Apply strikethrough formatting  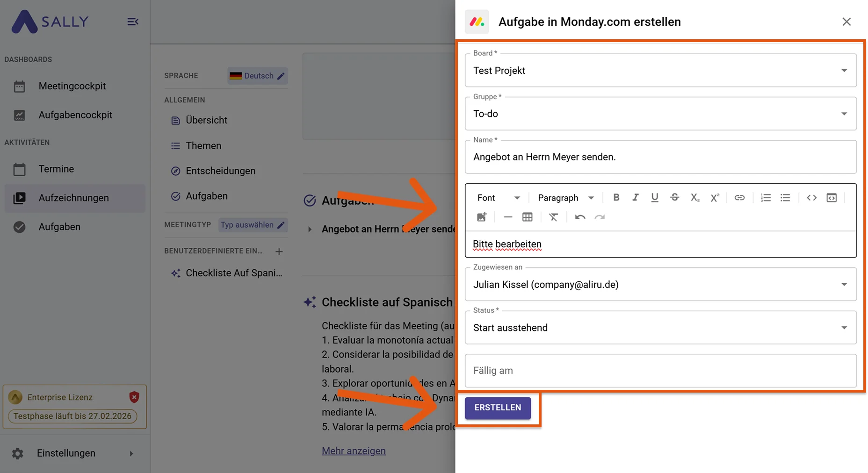tap(674, 198)
